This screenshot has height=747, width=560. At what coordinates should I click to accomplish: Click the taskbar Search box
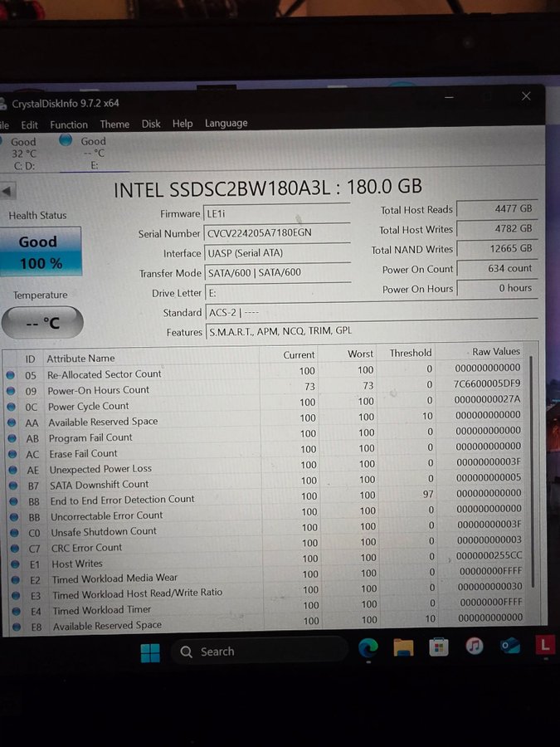259,652
